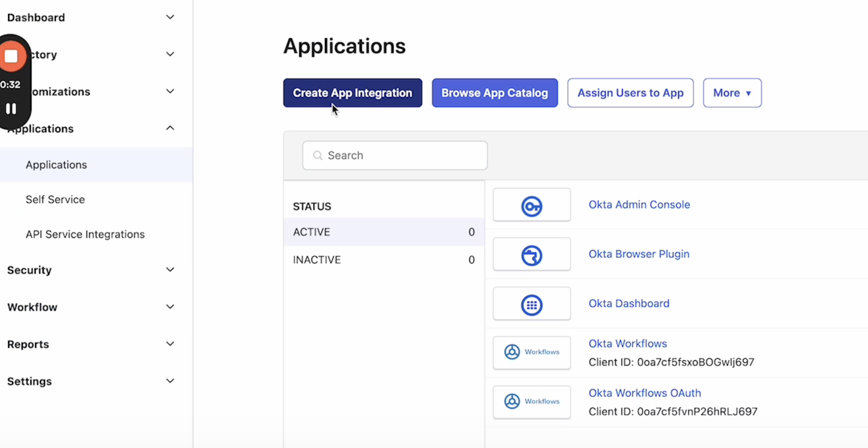Click the Okta Browser Plugin icon
Viewport: 868px width, 448px height.
pyautogui.click(x=532, y=255)
